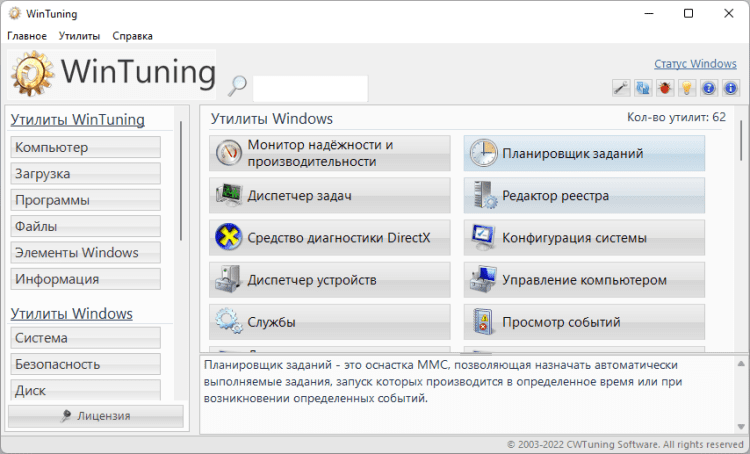Click the monitor icon of Диспетчер задач
The height and width of the screenshot is (454, 750).
pos(228,195)
